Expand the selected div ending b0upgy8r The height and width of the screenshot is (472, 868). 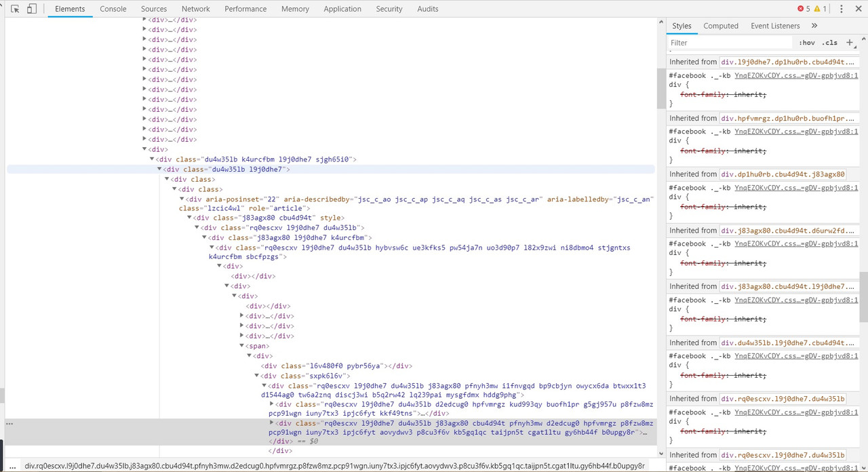click(x=271, y=423)
